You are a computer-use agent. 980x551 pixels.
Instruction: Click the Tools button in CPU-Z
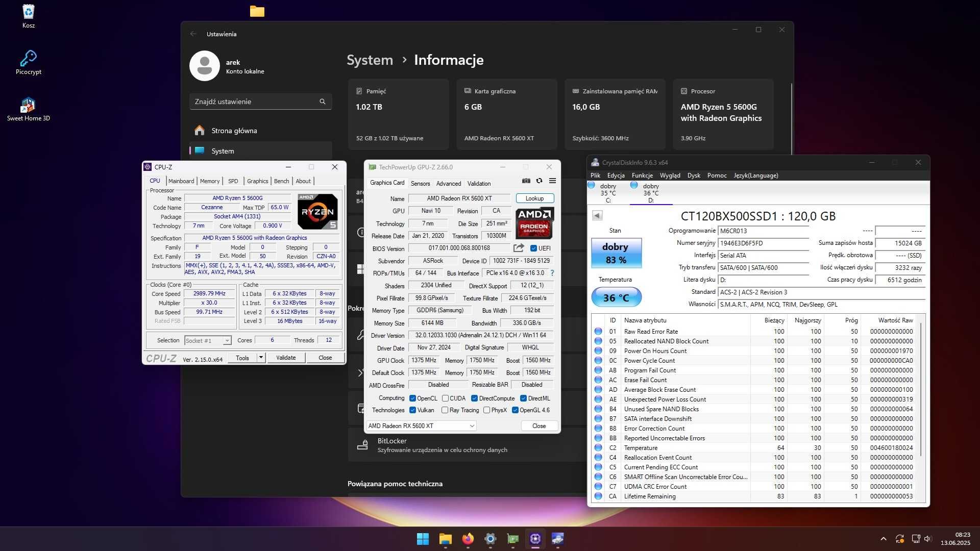tap(242, 358)
